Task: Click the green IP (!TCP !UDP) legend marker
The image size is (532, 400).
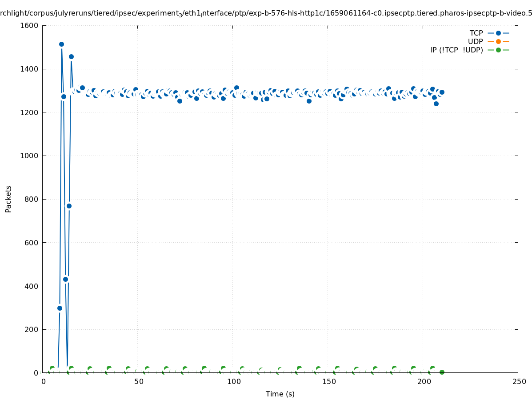Action: pos(498,50)
